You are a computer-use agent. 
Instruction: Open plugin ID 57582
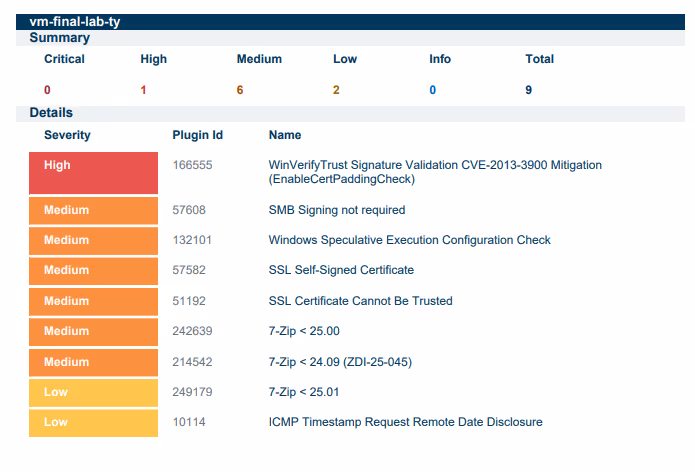[189, 270]
